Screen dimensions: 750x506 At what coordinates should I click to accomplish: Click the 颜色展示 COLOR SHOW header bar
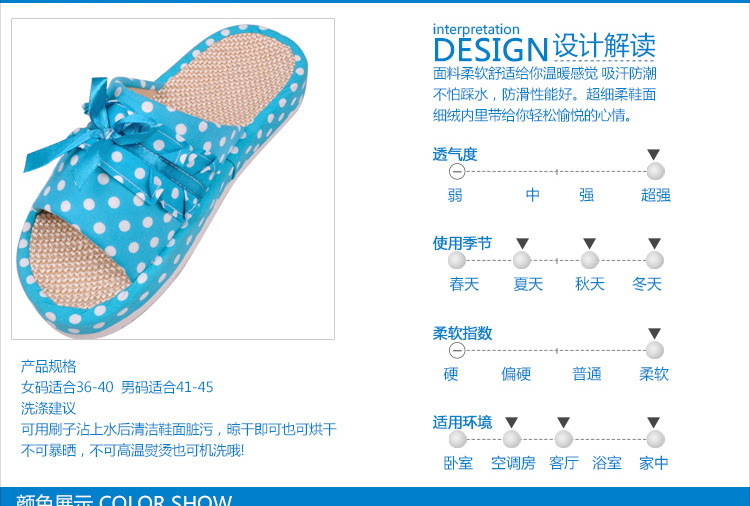pyautogui.click(x=375, y=496)
